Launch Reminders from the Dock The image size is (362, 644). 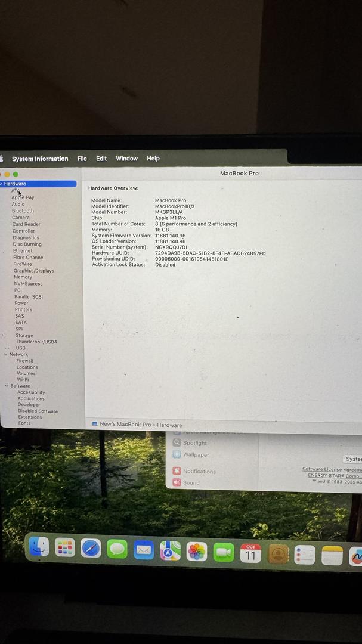coord(305,555)
